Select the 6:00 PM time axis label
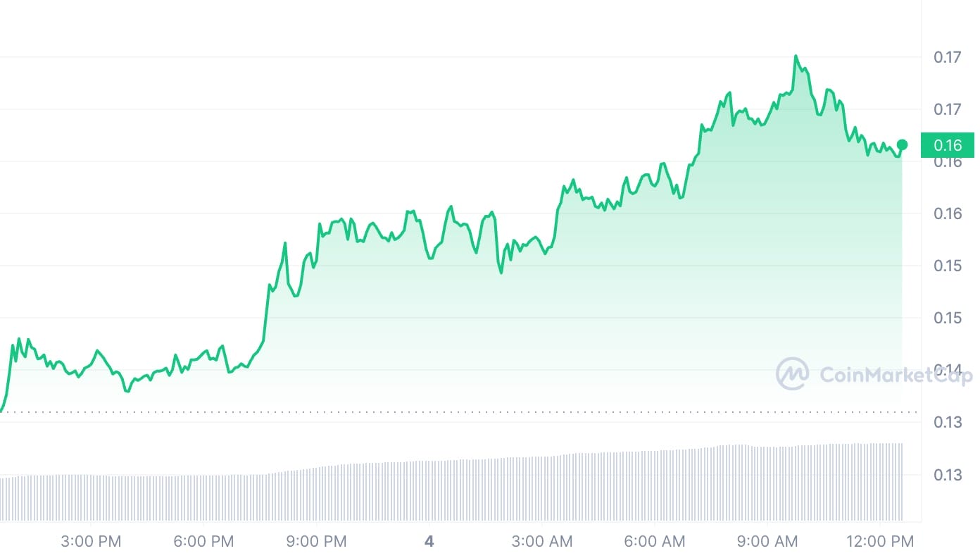 [203, 541]
